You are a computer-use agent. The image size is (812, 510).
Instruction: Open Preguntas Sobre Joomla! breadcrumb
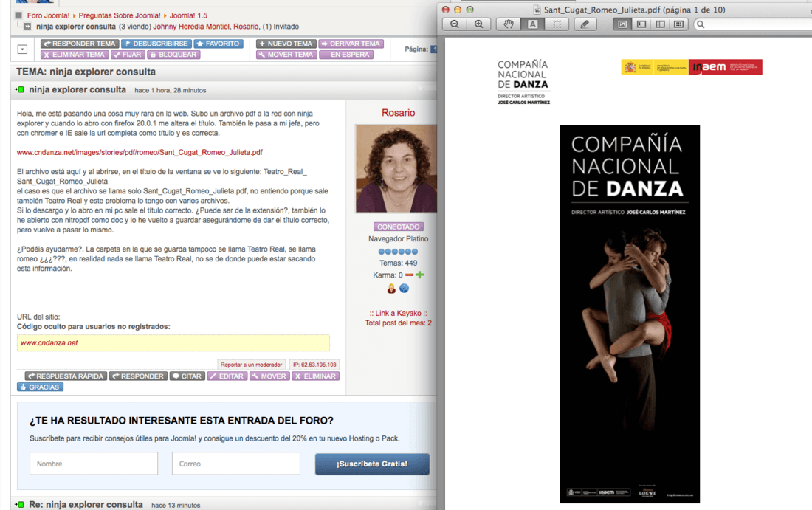(120, 15)
